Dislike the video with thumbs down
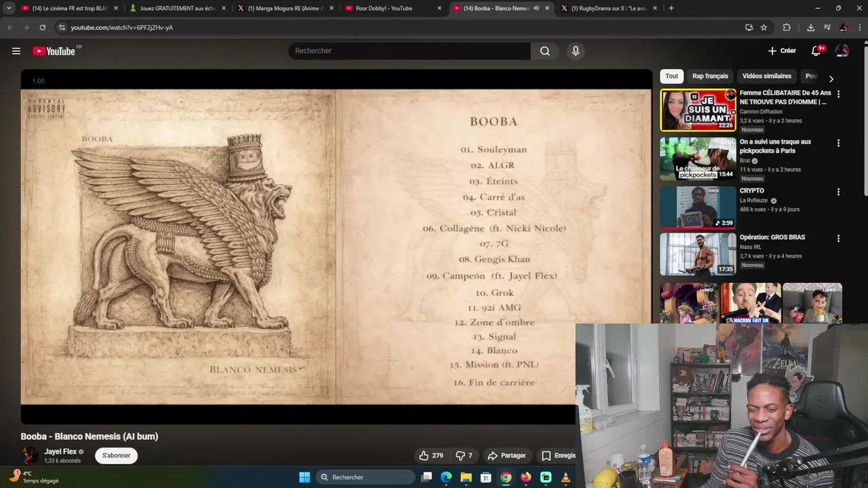Image resolution: width=868 pixels, height=488 pixels. click(464, 455)
